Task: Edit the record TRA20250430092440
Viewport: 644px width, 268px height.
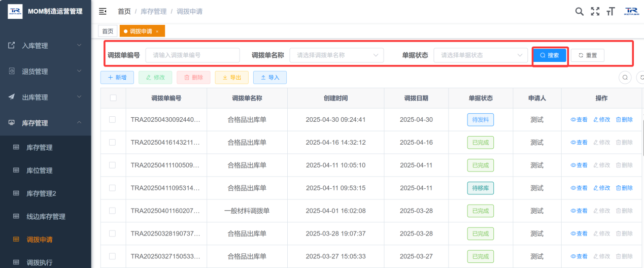Action: click(x=602, y=120)
